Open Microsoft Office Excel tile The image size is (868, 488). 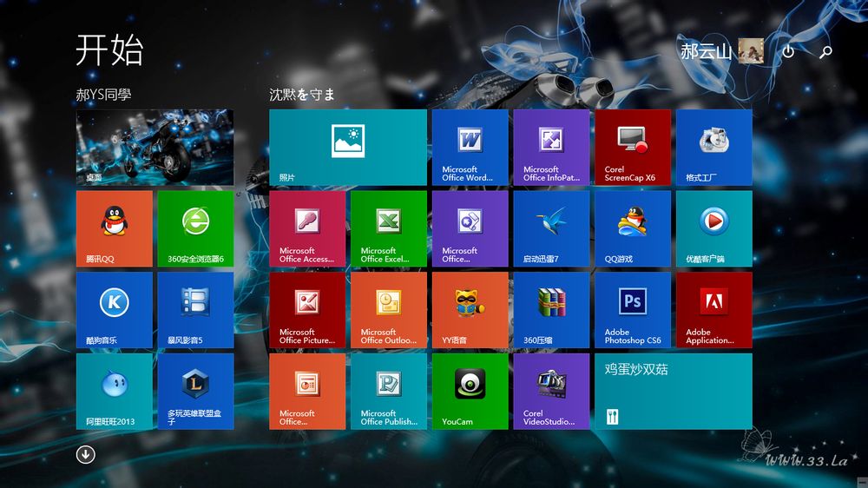[x=389, y=228]
